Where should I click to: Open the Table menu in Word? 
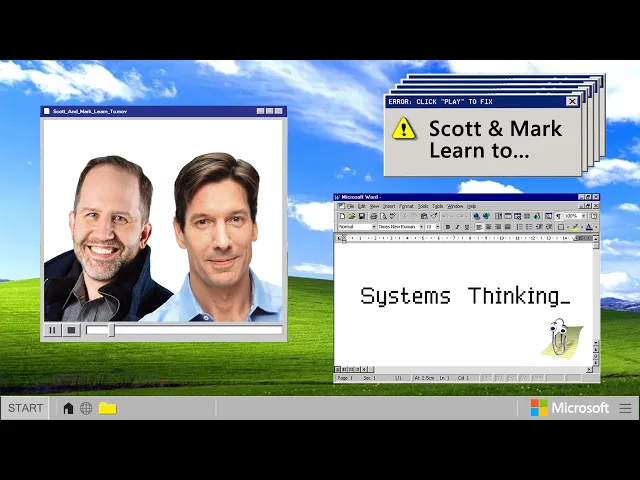438,207
